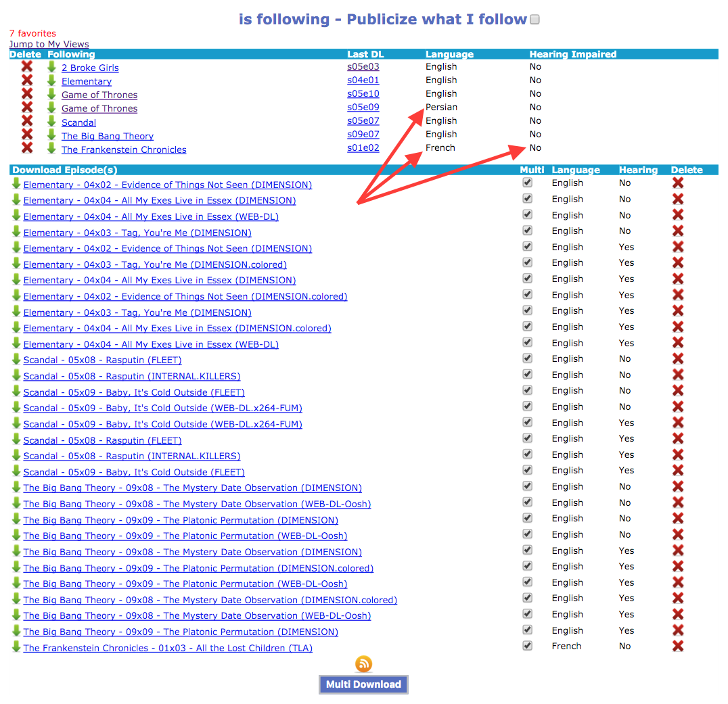Delete the Persian Game of Thrones entry

pyautogui.click(x=27, y=108)
